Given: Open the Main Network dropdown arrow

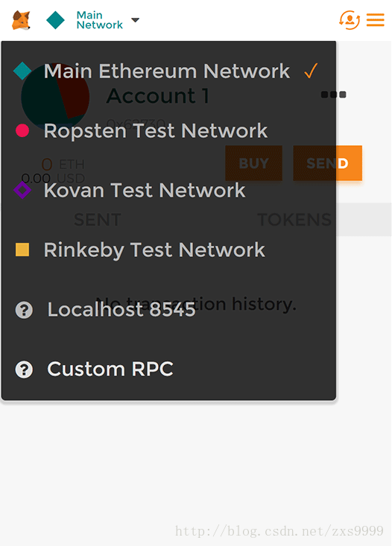Looking at the screenshot, I should click(x=135, y=20).
